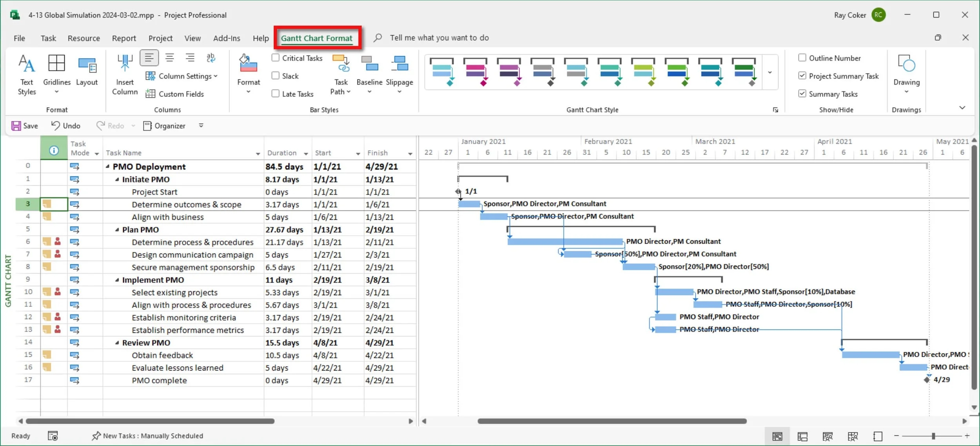
Task: Enable Outline Number display
Action: pos(803,58)
